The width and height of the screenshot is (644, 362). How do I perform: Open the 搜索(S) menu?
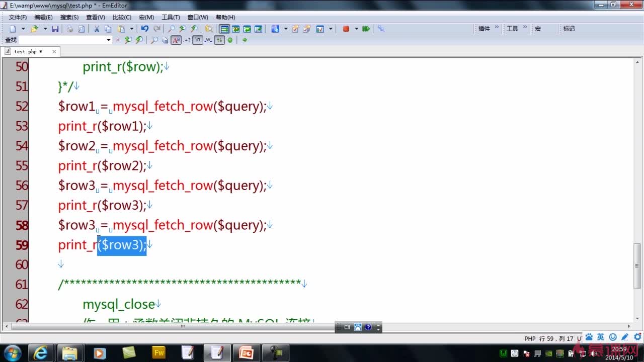click(69, 17)
